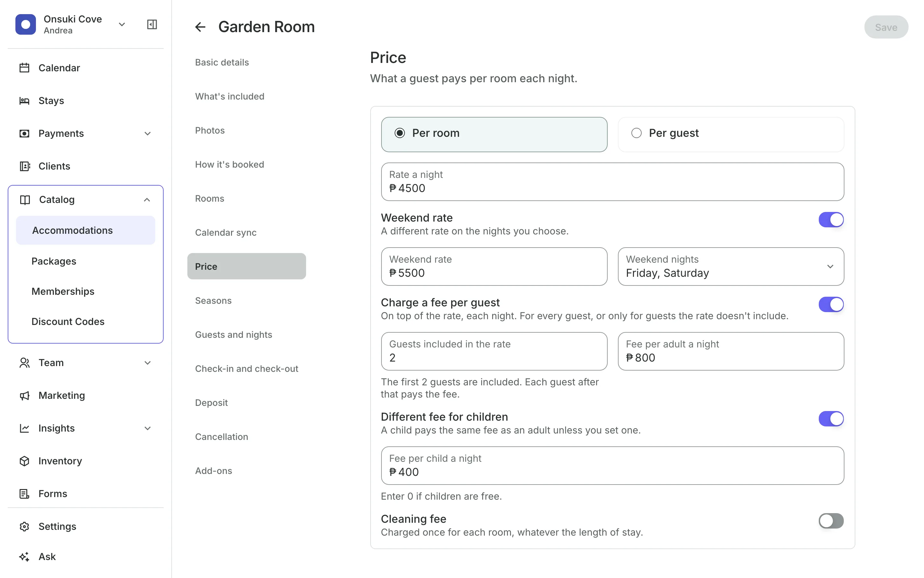Click the Rate a night field
This screenshot has height=578, width=924.
point(612,182)
